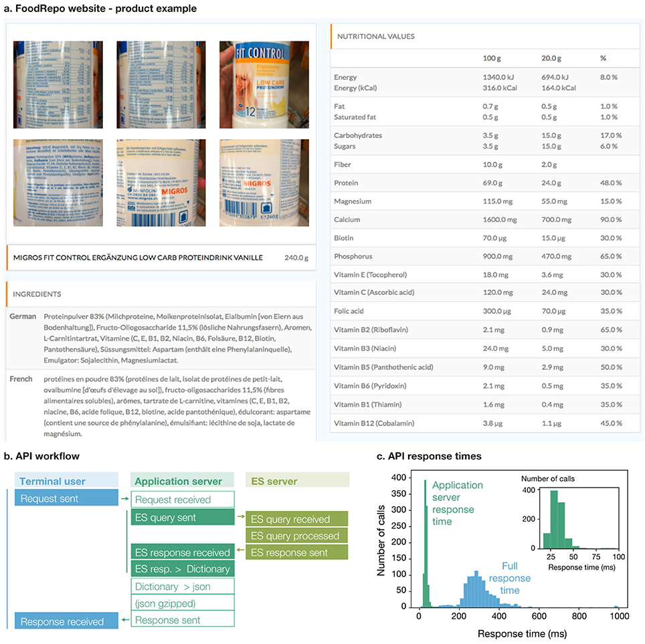Screen dimensions: 645x644
Task: Click the ES response received box
Action: click(x=183, y=552)
